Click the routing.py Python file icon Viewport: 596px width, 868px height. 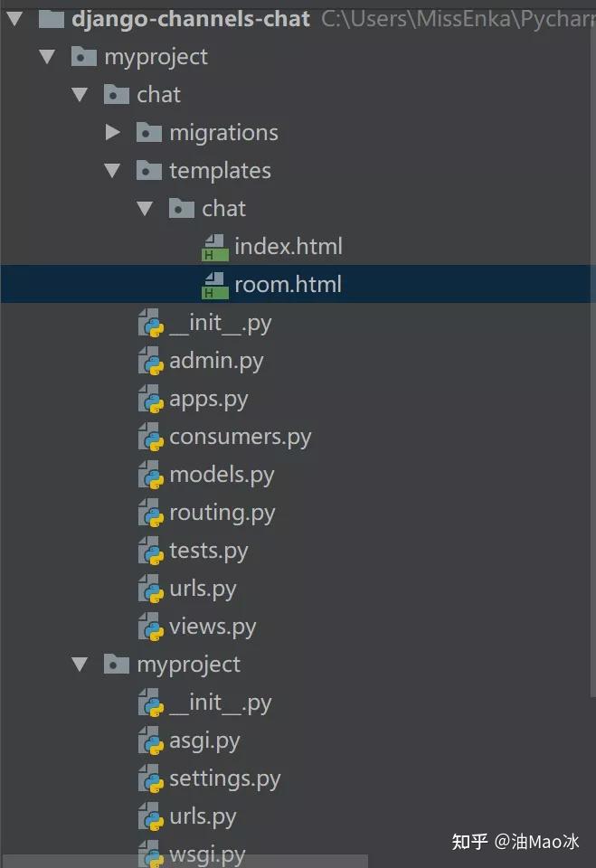click(x=150, y=514)
